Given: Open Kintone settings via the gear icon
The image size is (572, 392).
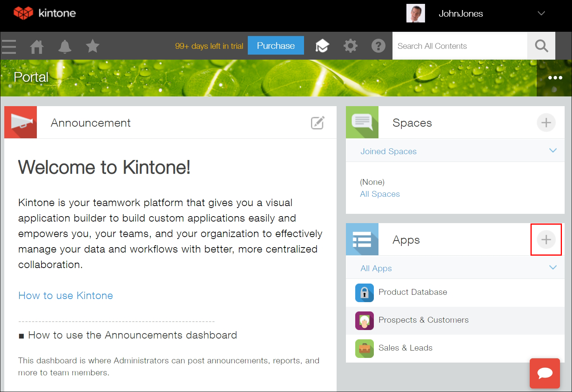Looking at the screenshot, I should coord(350,45).
